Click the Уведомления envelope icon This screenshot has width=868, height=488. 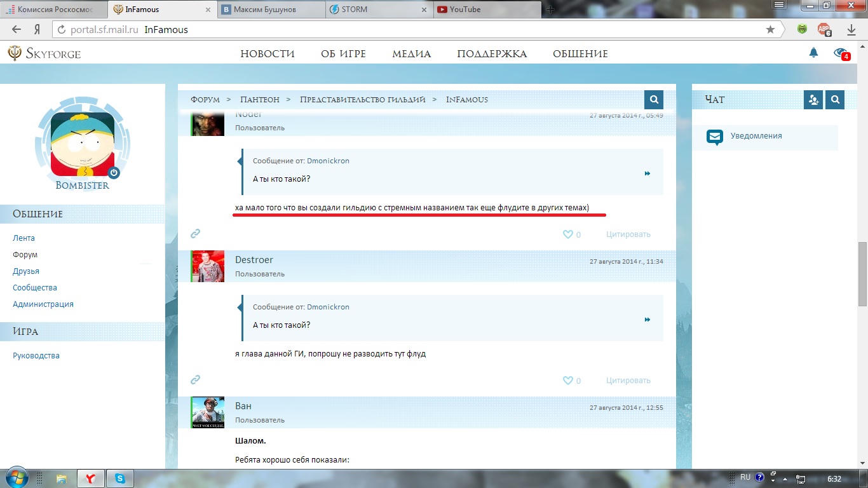tap(715, 137)
